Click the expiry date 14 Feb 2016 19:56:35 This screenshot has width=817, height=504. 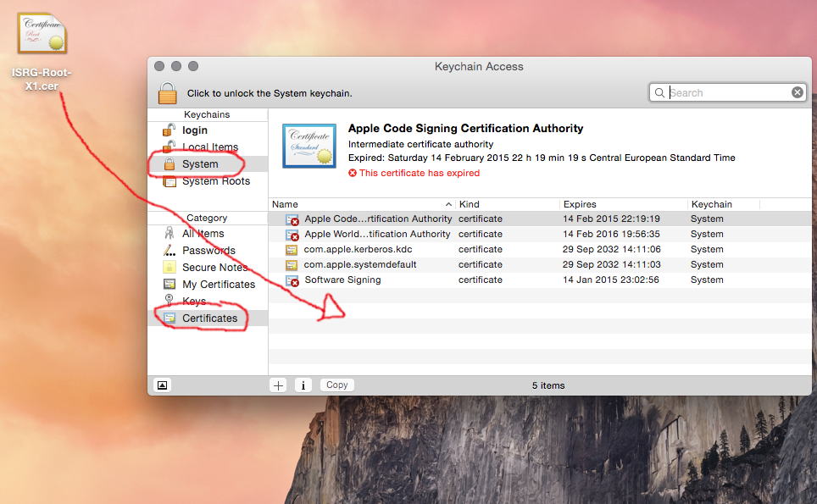[611, 234]
